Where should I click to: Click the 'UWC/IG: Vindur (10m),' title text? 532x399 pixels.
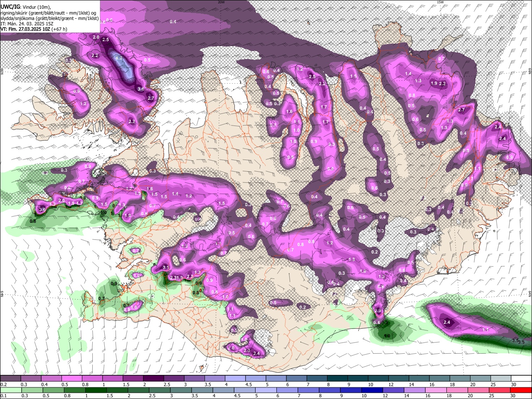coord(26,7)
